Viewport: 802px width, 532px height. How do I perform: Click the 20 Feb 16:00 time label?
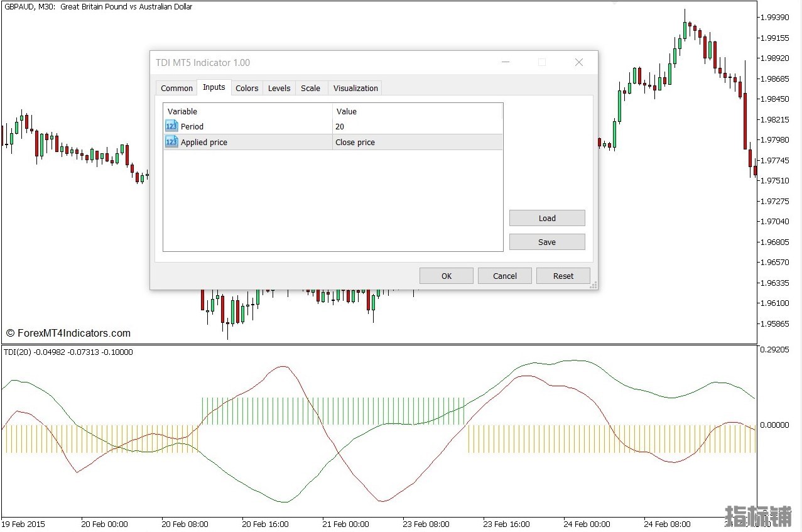point(265,524)
